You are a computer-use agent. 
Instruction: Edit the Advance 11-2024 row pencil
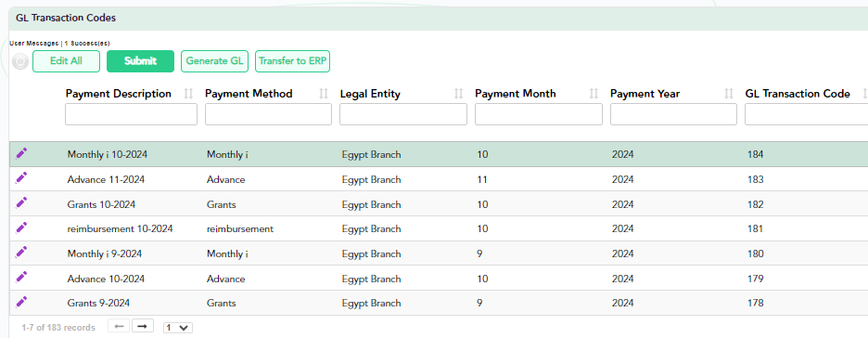(21, 178)
